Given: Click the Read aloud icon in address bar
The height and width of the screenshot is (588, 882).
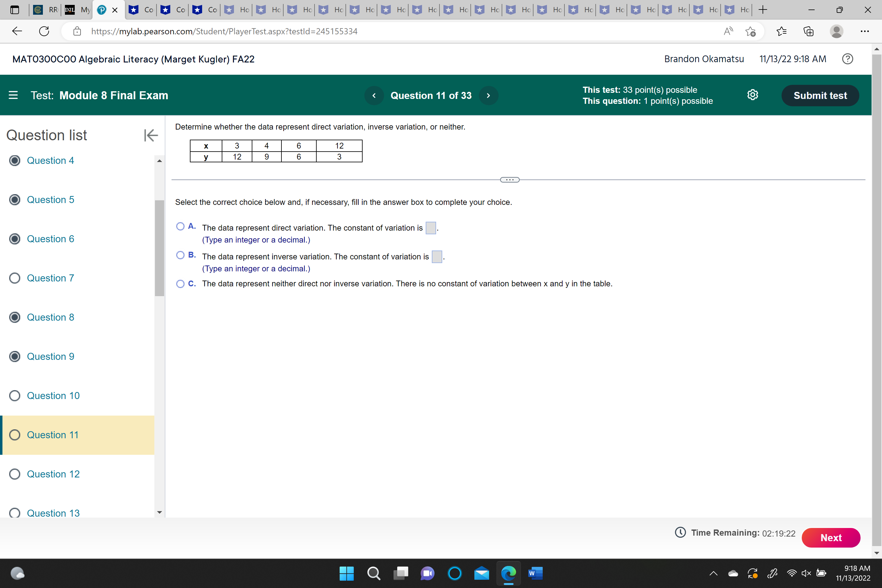Looking at the screenshot, I should click(728, 31).
